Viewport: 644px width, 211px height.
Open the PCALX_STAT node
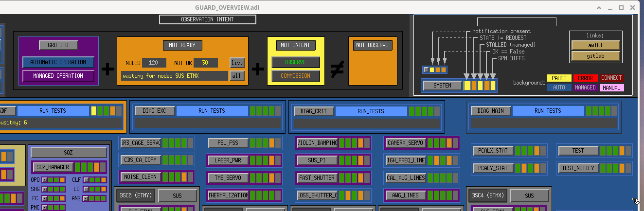(x=493, y=151)
